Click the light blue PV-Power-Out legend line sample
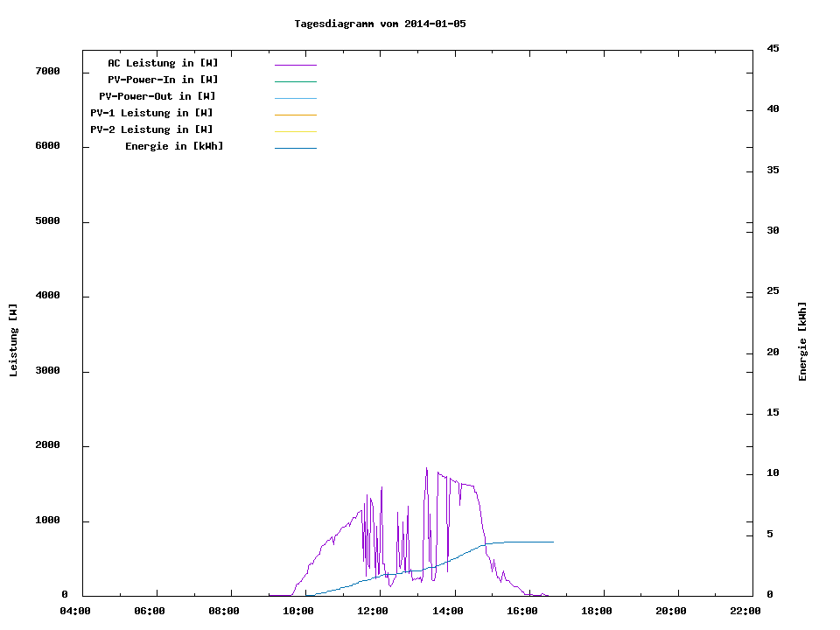Image resolution: width=840 pixels, height=630 pixels. click(295, 98)
